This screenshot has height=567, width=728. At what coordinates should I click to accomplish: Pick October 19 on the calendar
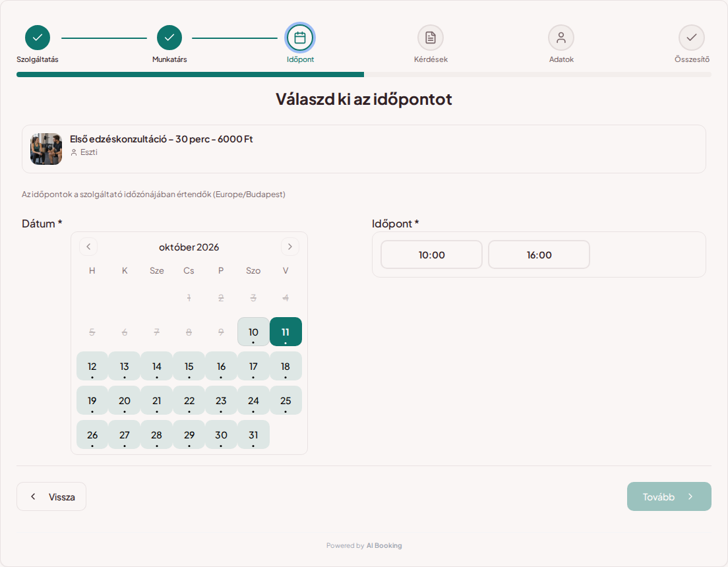point(92,400)
